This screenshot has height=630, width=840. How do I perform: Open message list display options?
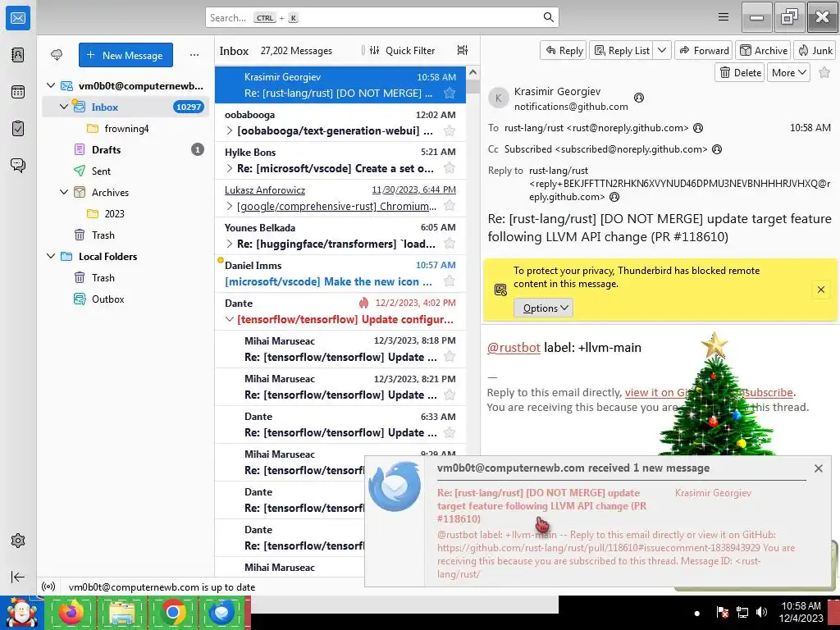coord(463,50)
